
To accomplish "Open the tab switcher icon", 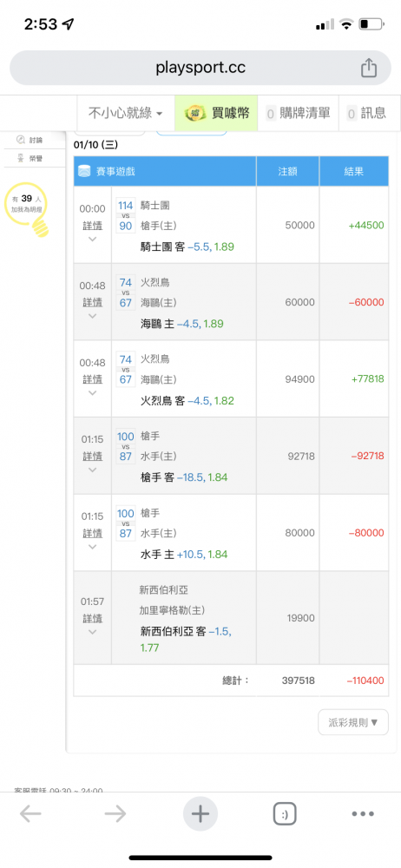I will (285, 814).
